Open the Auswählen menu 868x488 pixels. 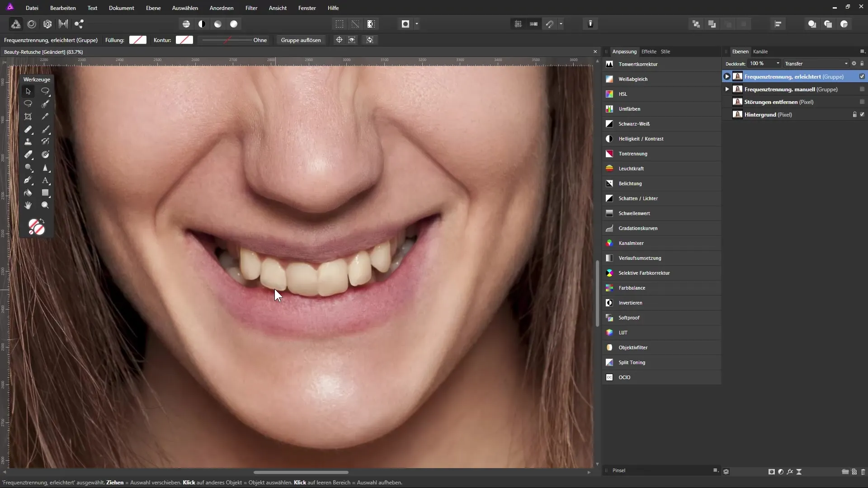click(185, 8)
